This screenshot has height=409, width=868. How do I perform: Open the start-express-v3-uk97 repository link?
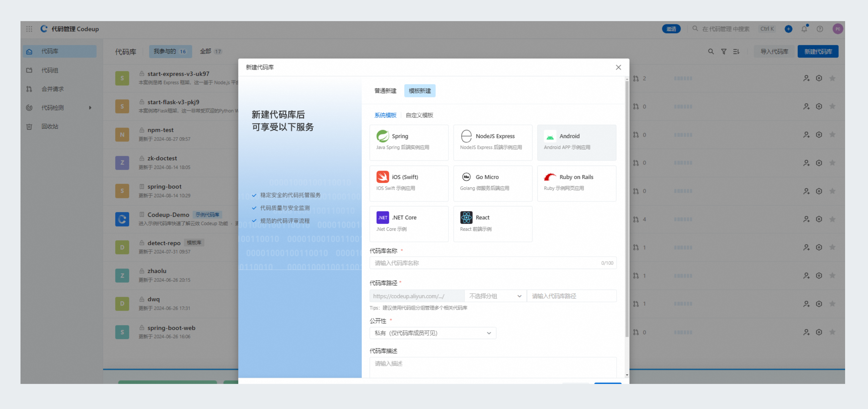(178, 74)
